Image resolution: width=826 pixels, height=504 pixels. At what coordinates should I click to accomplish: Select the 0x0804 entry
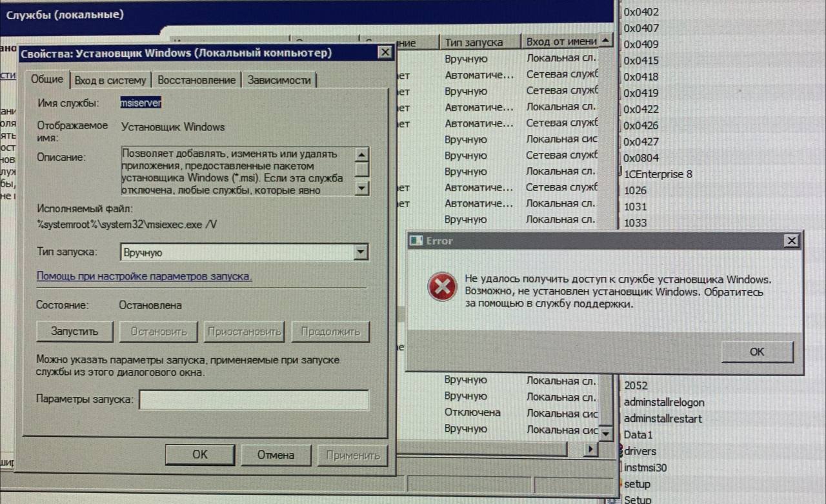641,158
